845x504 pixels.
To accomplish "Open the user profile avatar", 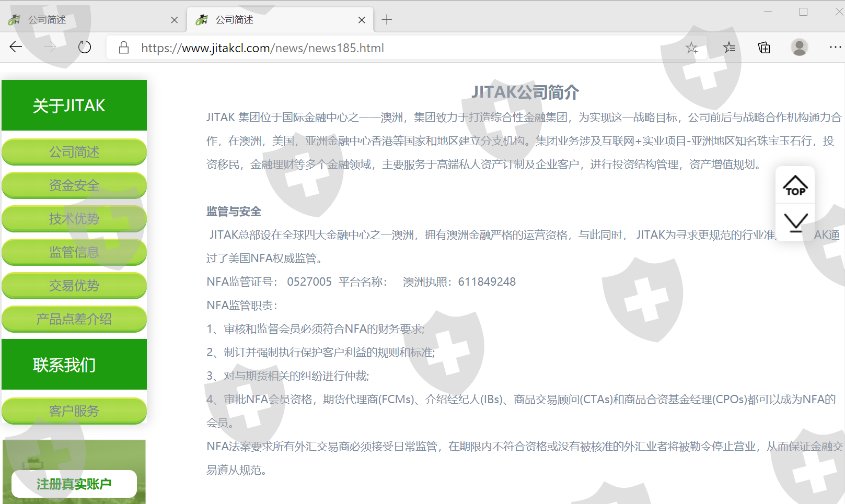I will (x=799, y=48).
